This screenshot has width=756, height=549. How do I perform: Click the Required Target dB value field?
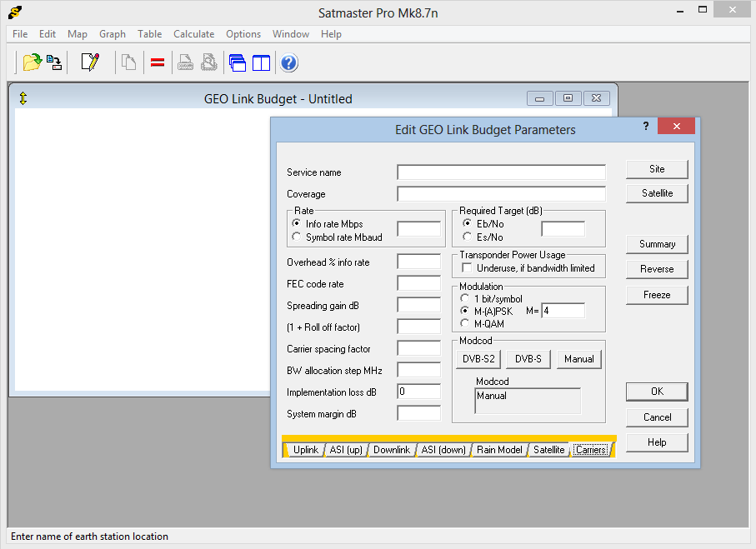tap(563, 229)
